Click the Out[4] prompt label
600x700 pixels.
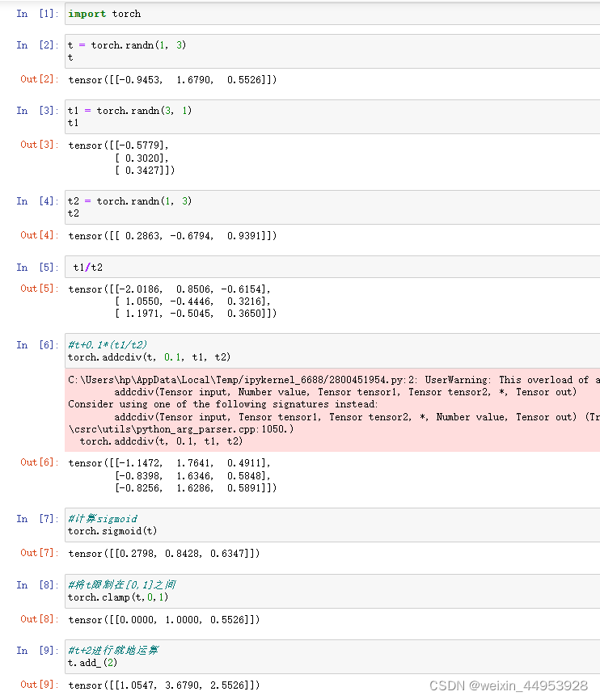pos(40,235)
